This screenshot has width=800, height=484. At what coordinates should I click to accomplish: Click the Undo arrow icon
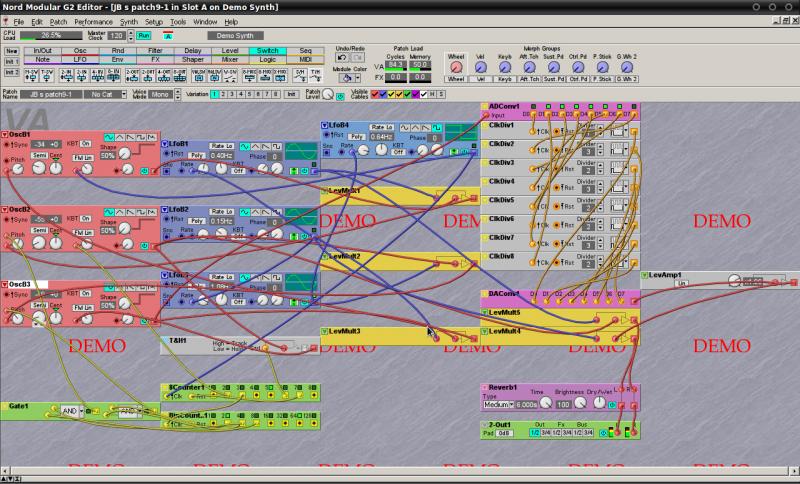(x=342, y=58)
